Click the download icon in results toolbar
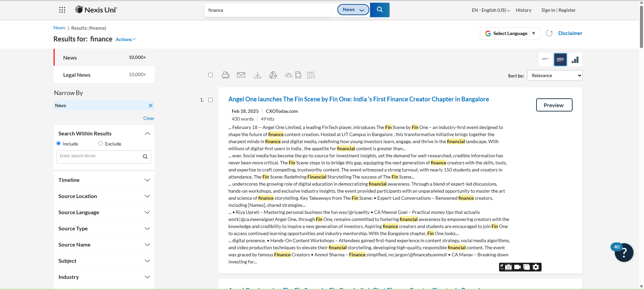This screenshot has height=290, width=644. point(257,75)
